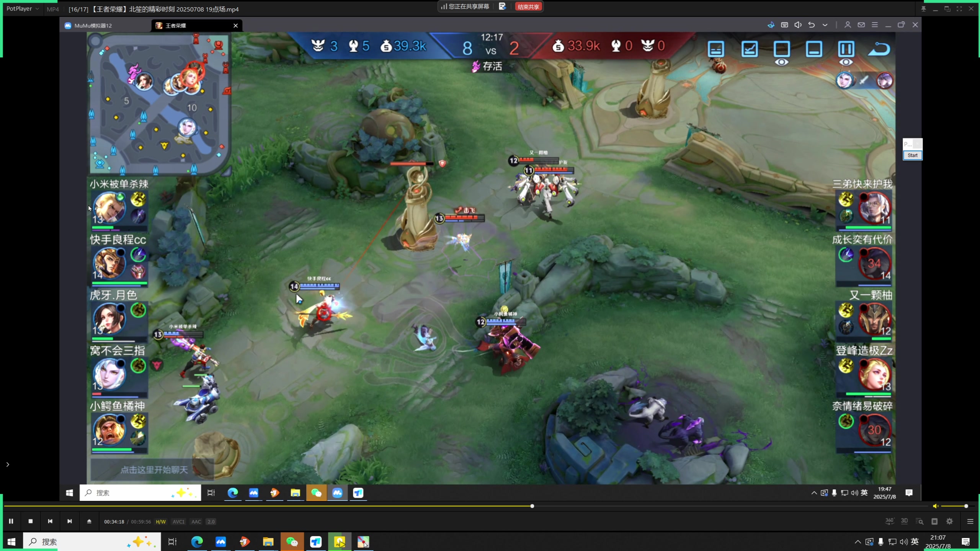Click the PotPlayer seek bar handle

tap(532, 506)
